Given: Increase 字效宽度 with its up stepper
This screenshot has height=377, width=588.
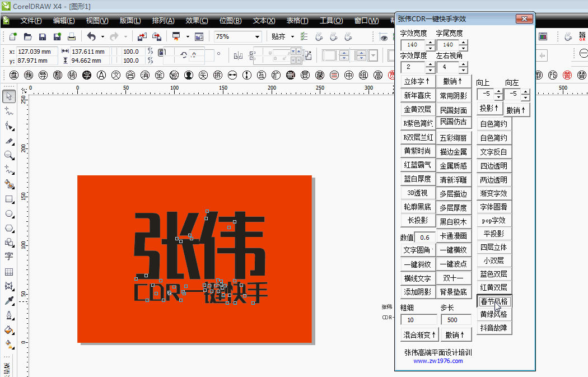Looking at the screenshot, I should [x=430, y=42].
